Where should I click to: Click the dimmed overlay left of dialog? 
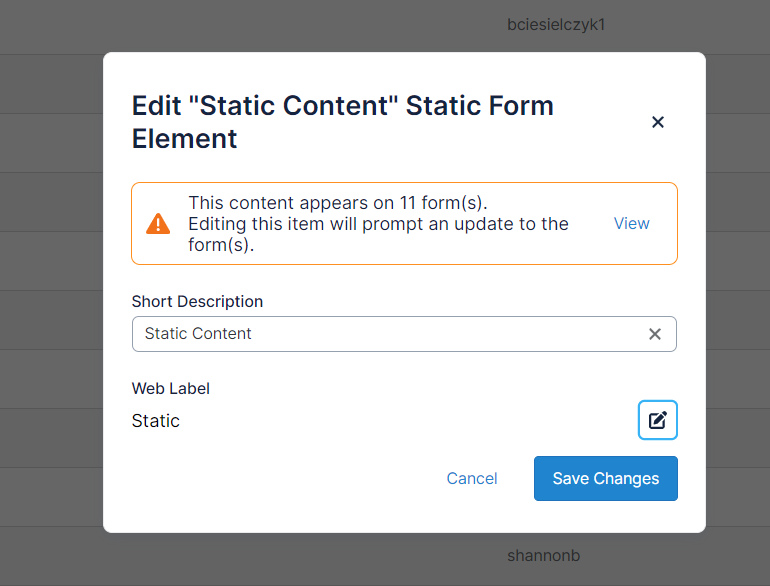[x=50, y=300]
